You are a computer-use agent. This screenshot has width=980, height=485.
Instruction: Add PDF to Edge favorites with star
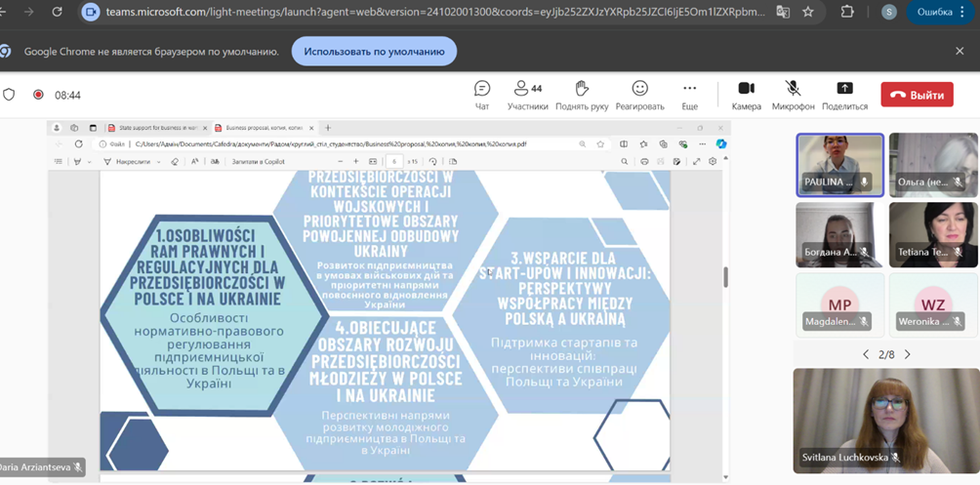(x=600, y=143)
